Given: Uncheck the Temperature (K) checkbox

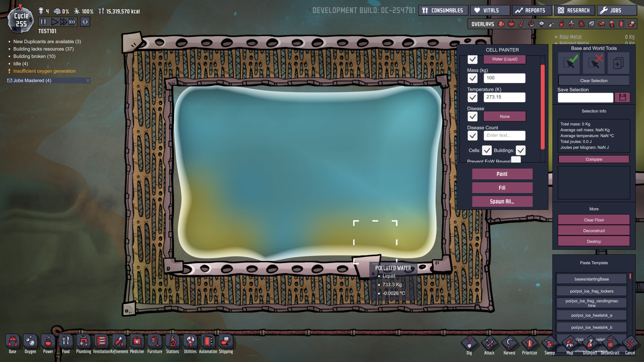Looking at the screenshot, I should [473, 97].
